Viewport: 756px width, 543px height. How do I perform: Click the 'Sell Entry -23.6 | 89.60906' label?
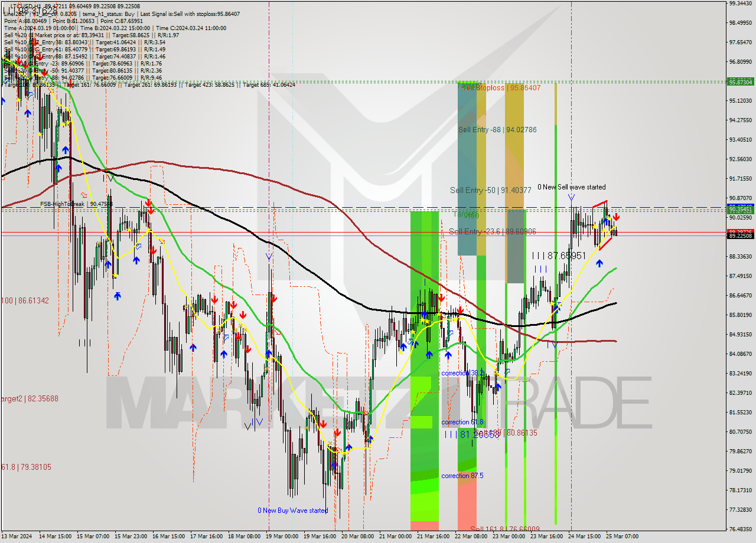tap(493, 231)
